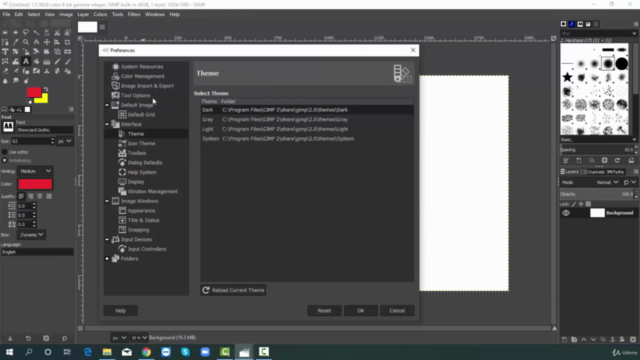This screenshot has width=640, height=360.
Task: Click Reset in Preferences dialog
Action: tap(324, 311)
